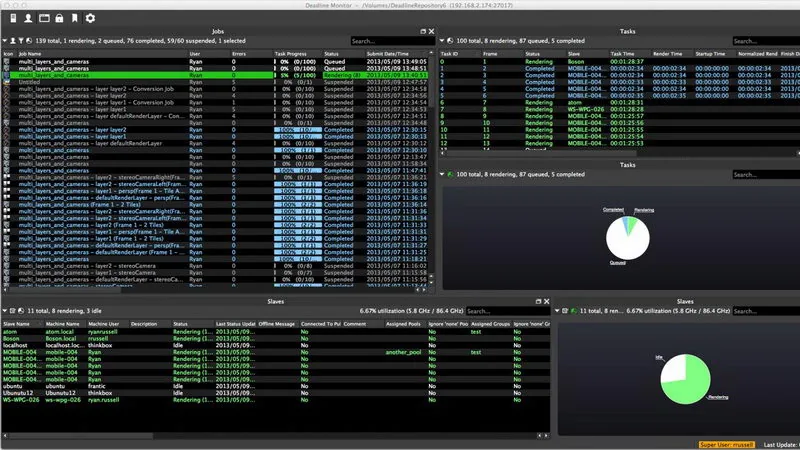Click the bookmark icon in top toolbar
Screen dimensions: 800x450
click(74, 18)
